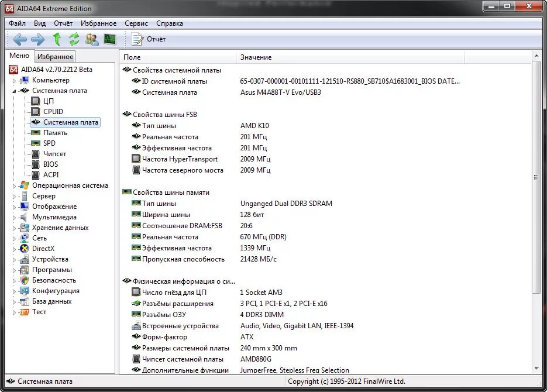
Task: Click the AIDA64 v2.70.2212 Beta root icon
Action: point(13,70)
